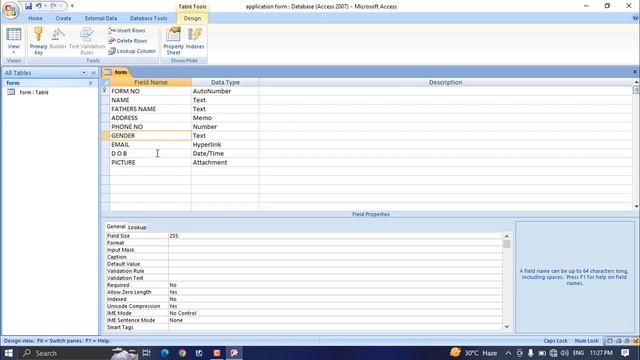Image resolution: width=640 pixels, height=360 pixels.
Task: Switch to the Lookup properties tab
Action: click(137, 227)
